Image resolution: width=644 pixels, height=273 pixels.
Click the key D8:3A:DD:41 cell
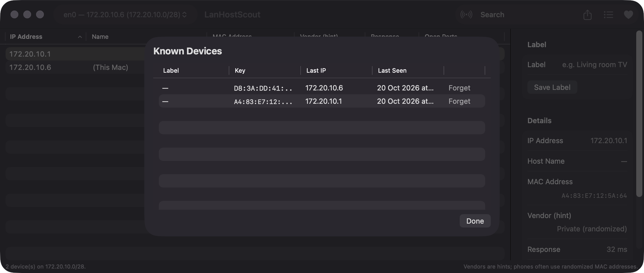tap(263, 88)
